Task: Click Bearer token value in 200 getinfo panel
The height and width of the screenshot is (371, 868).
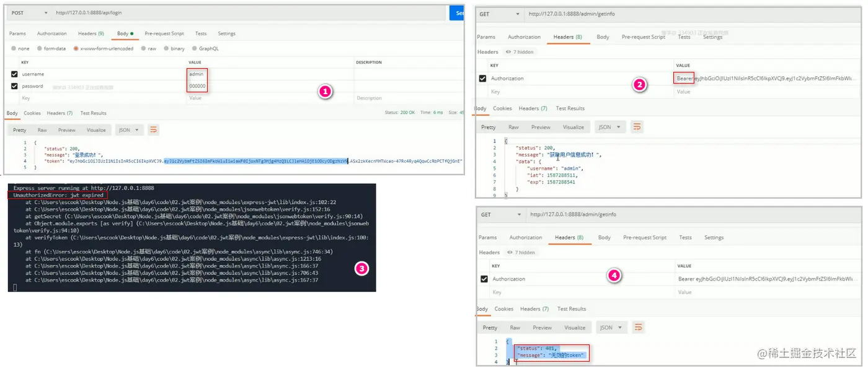Action: [x=766, y=79]
